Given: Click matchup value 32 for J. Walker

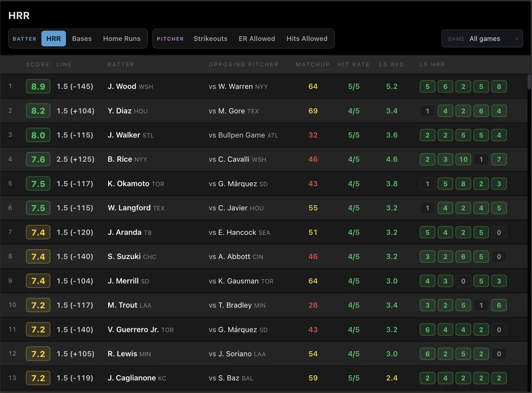Looking at the screenshot, I should (313, 135).
